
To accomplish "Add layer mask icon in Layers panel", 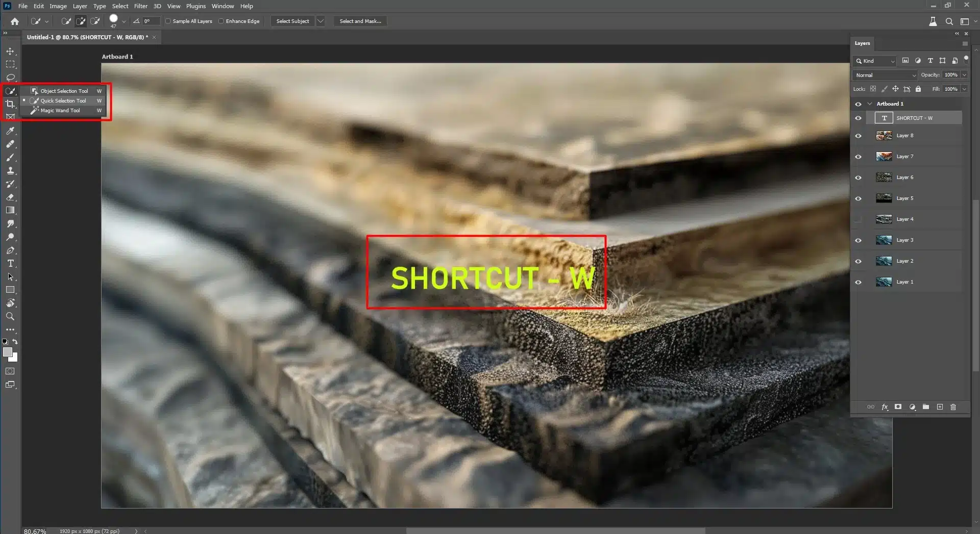I will [898, 407].
